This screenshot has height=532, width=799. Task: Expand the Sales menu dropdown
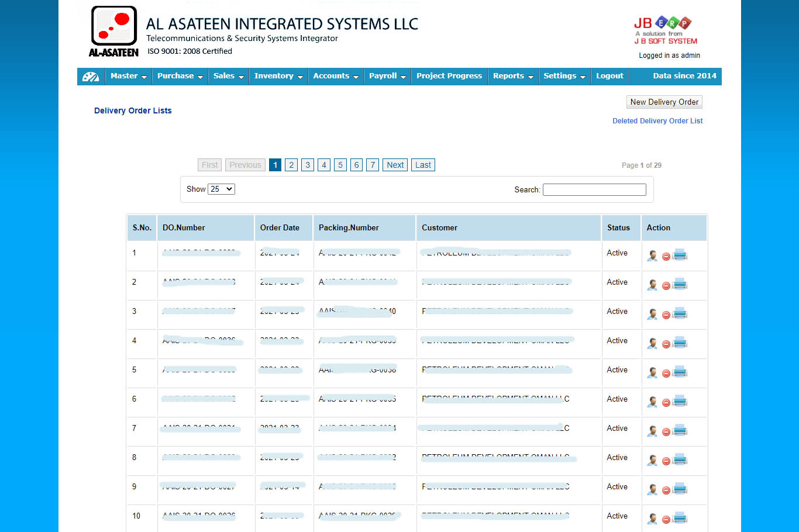pyautogui.click(x=229, y=76)
